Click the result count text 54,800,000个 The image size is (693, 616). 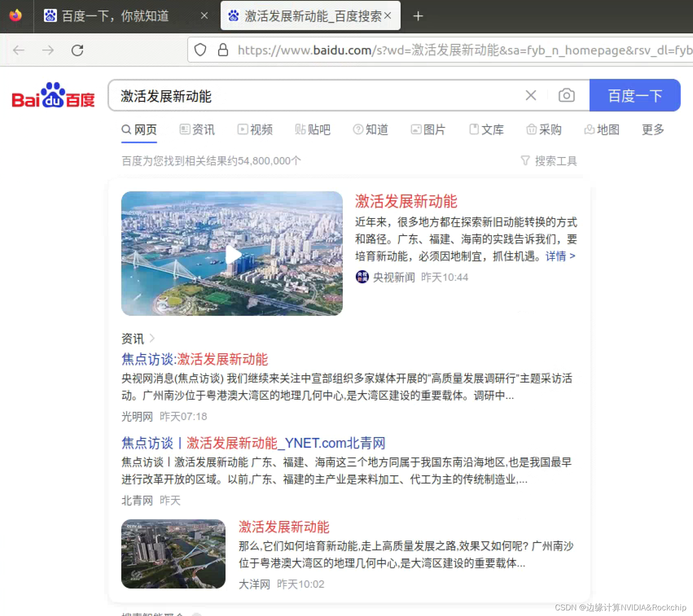(x=269, y=161)
